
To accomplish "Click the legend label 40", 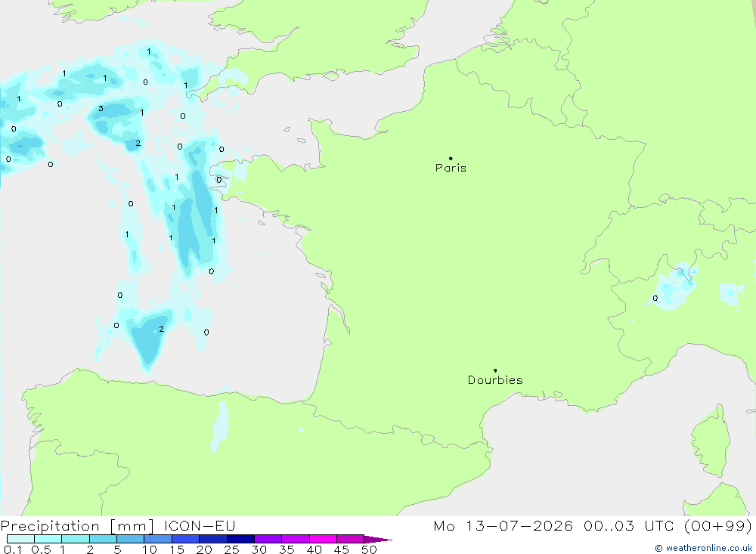I will click(x=314, y=549).
